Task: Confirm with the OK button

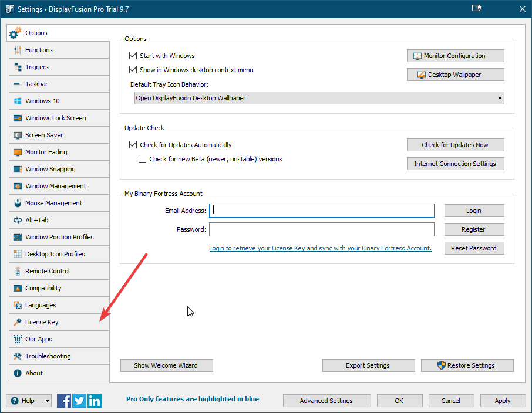Action: (400, 401)
